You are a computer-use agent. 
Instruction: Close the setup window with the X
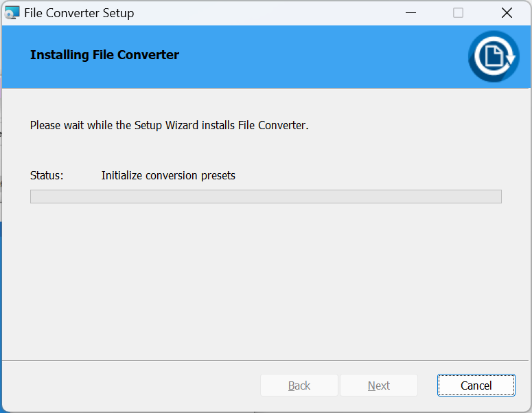(x=507, y=13)
